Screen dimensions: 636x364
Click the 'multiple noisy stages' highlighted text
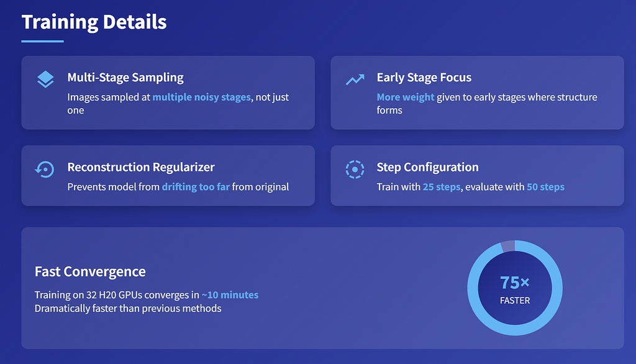coord(202,98)
